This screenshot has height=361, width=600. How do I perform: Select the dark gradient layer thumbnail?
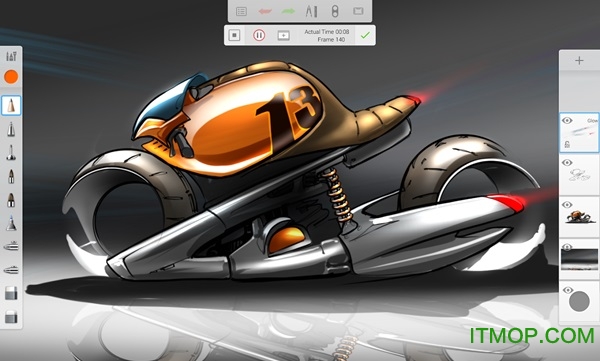pyautogui.click(x=579, y=259)
